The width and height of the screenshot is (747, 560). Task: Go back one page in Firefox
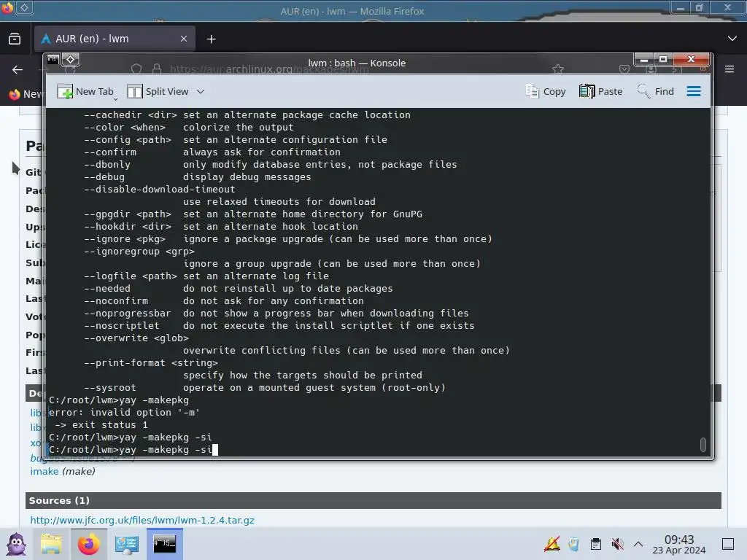point(18,69)
